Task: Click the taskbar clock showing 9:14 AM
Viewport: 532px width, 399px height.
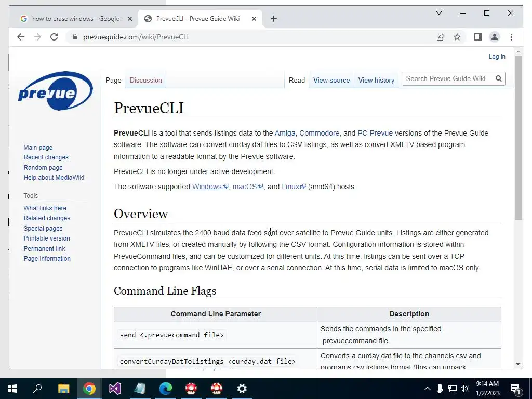Action: coord(487,389)
